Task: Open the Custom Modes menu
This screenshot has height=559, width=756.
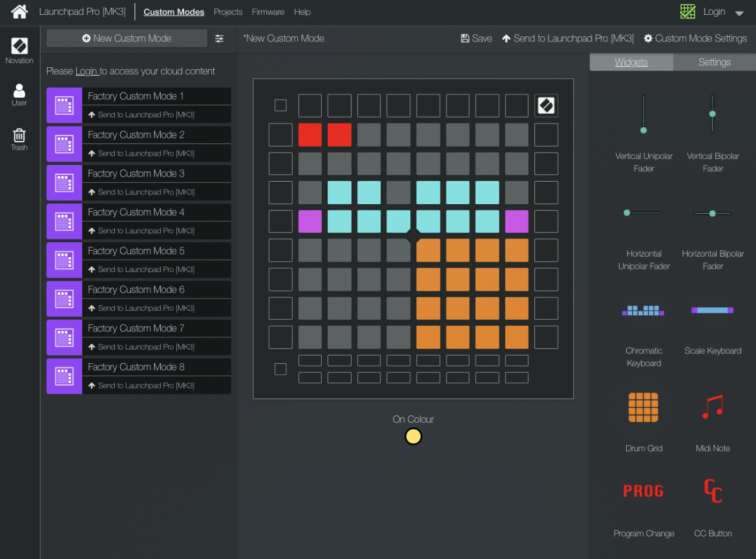Action: click(x=174, y=12)
